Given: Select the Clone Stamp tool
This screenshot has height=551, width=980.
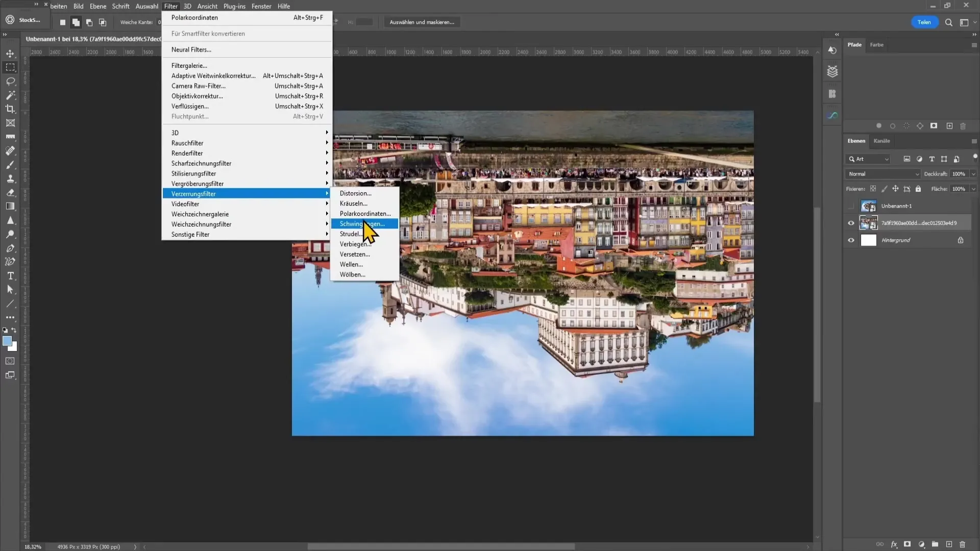Looking at the screenshot, I should 10,179.
